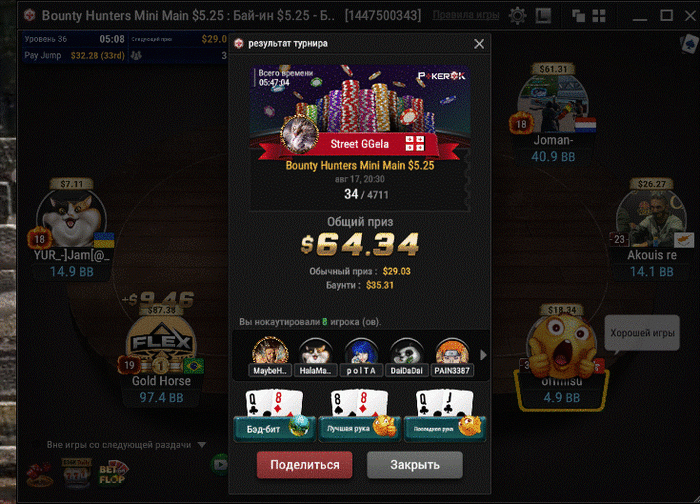Click the Закрыть button

(x=415, y=465)
